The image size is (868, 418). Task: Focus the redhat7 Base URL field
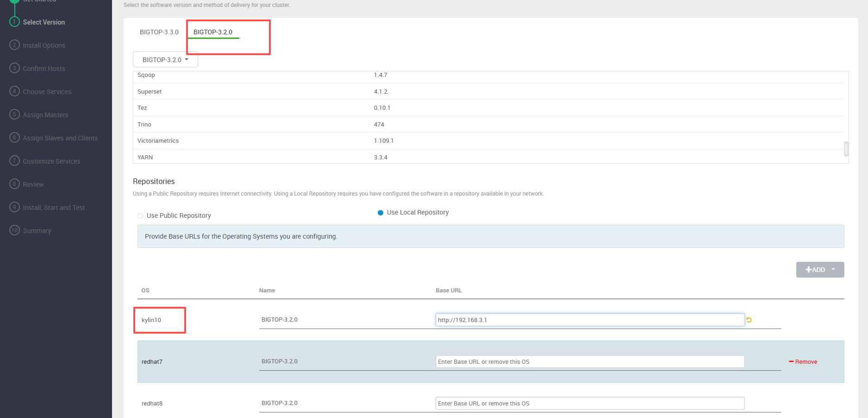589,362
